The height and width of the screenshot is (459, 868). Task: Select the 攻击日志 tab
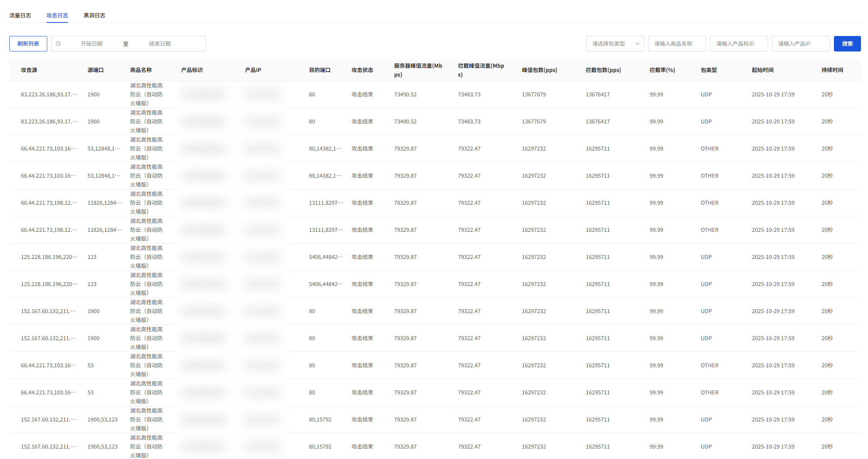pos(57,15)
